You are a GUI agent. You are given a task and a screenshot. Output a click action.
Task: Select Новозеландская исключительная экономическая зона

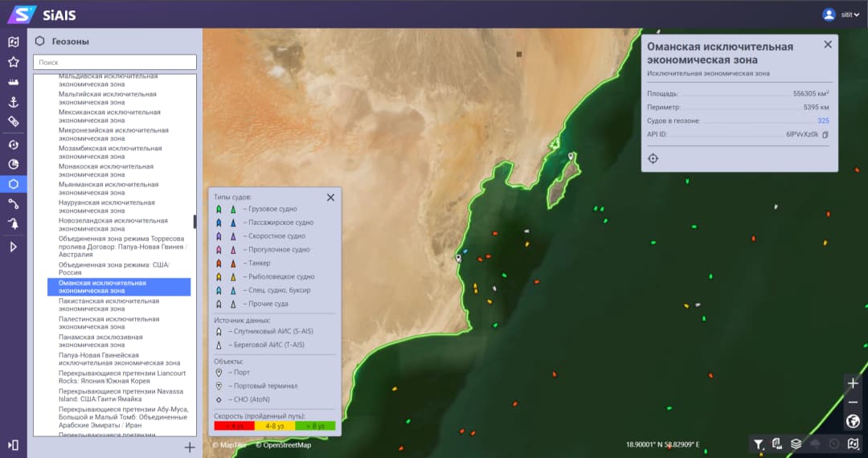click(x=113, y=225)
